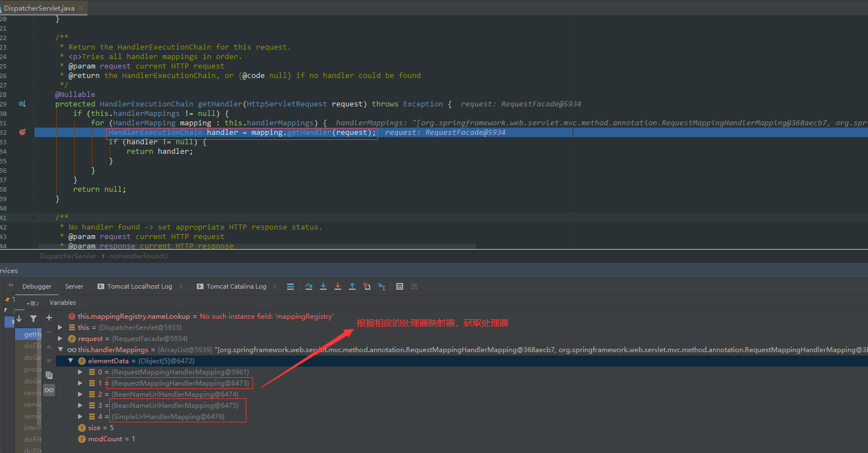The height and width of the screenshot is (453, 868).
Task: Select the DispatcherServlet.java editor tab
Action: coord(39,8)
